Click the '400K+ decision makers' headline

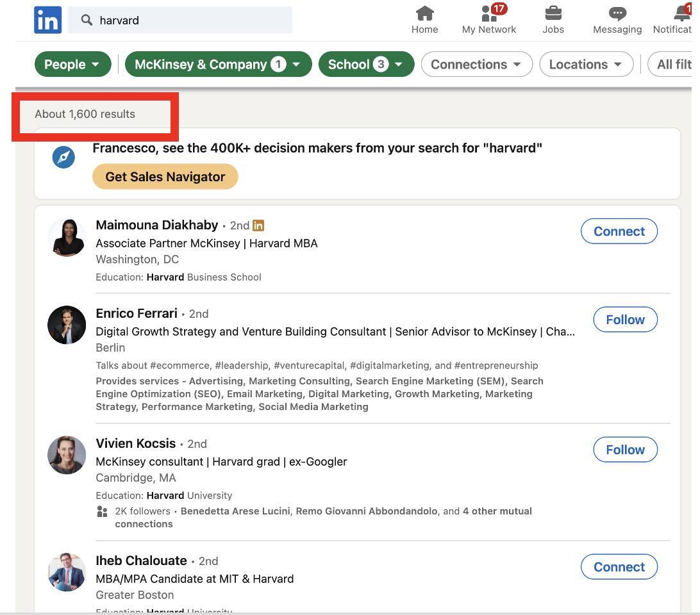317,148
